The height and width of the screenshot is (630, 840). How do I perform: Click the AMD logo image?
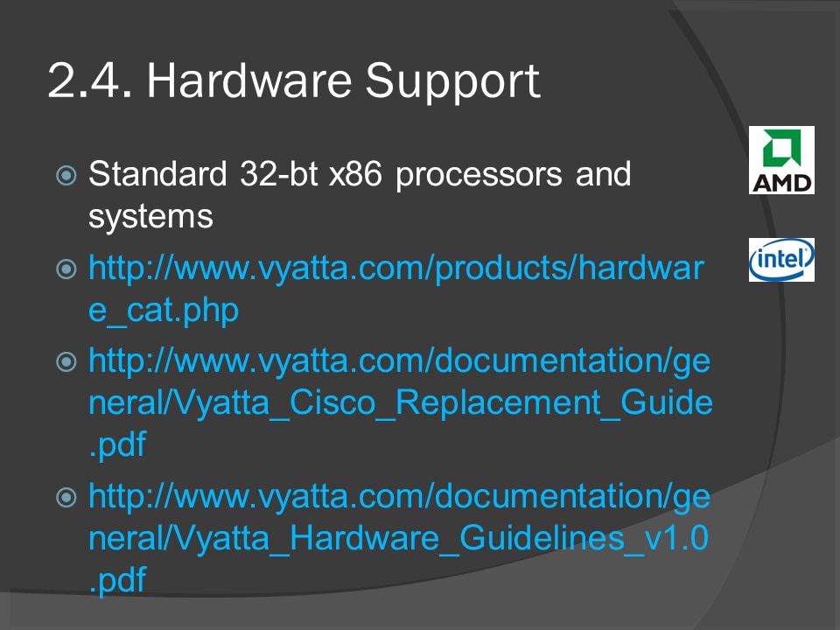pos(781,160)
